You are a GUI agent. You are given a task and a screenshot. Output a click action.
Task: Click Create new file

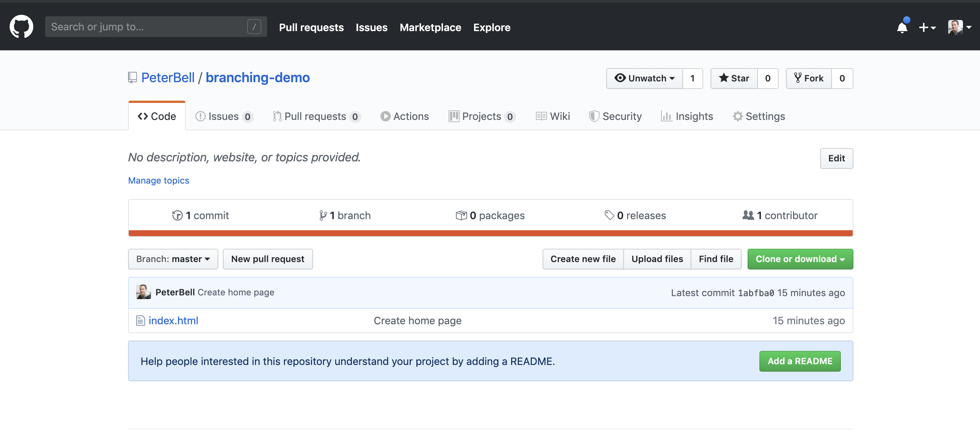tap(583, 259)
